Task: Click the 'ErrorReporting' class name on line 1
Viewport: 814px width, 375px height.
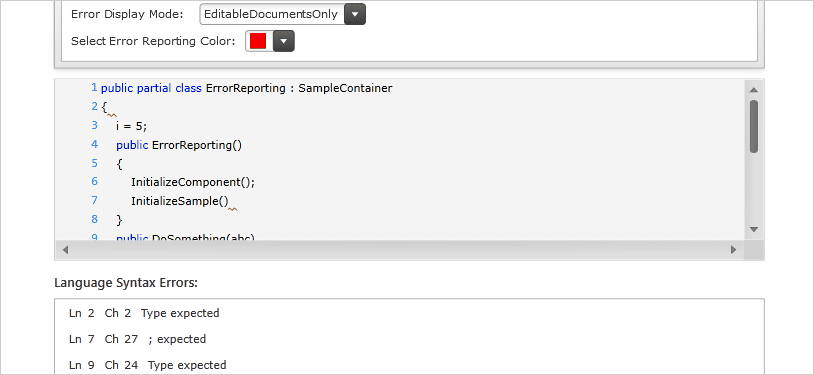Action: [x=246, y=88]
